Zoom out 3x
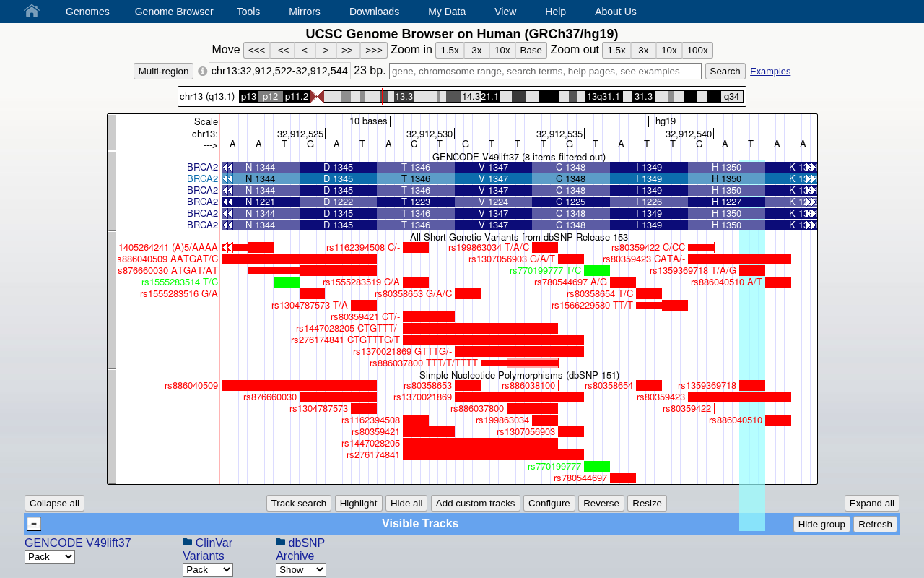Image resolution: width=924 pixels, height=578 pixels. click(643, 50)
